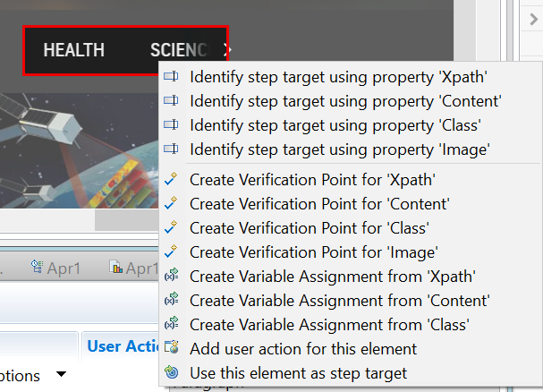Screen dimensions: 543x392
Task: Click the checkmark icon for Verification Point 'Content'
Action: pos(173,204)
